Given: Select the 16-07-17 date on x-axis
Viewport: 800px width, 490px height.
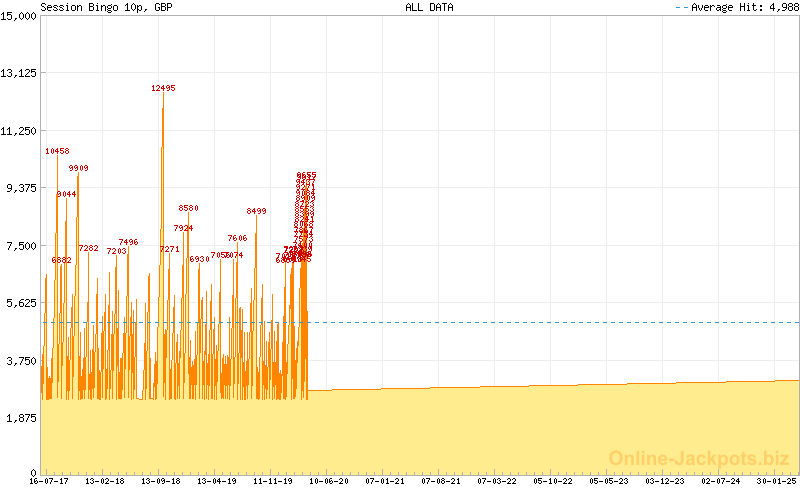Looking at the screenshot, I should 49,481.
